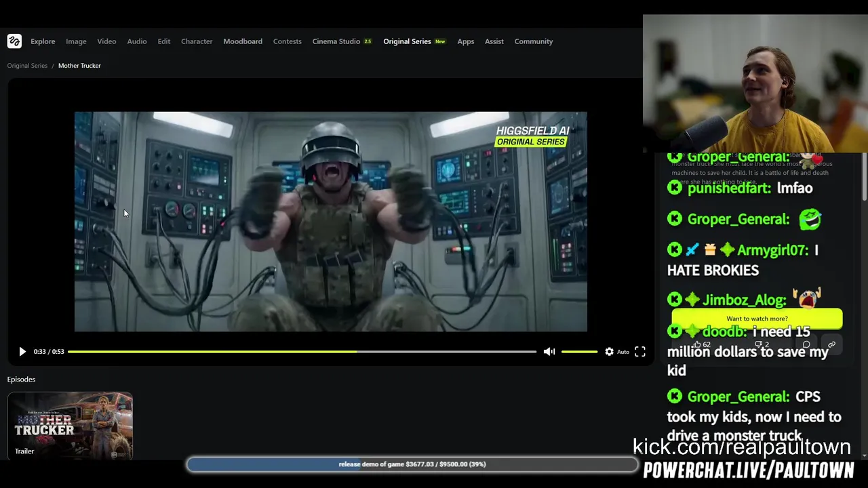Screen dimensions: 868x488
Task: Click the video progress bar
Action: click(x=302, y=351)
